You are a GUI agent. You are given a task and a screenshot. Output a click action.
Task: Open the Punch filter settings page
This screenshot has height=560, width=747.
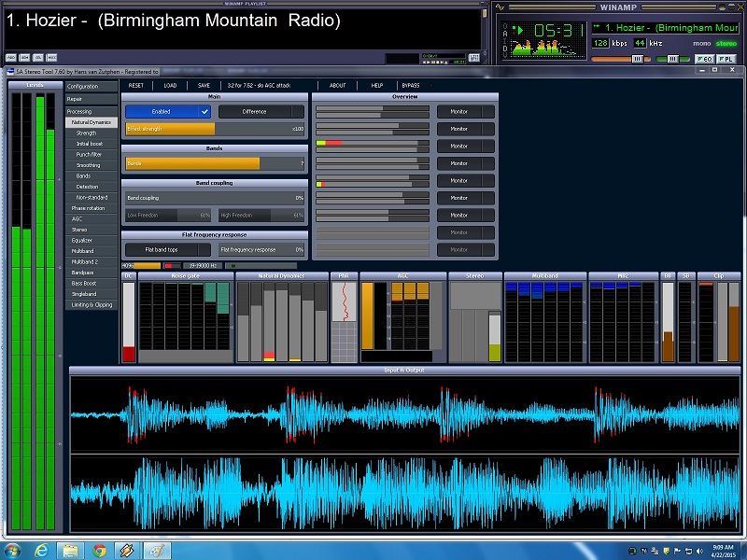click(92, 154)
